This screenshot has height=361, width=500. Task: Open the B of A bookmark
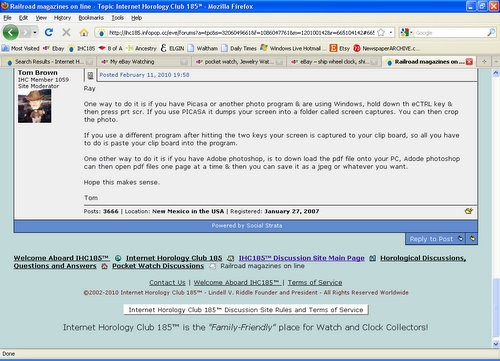tap(111, 48)
